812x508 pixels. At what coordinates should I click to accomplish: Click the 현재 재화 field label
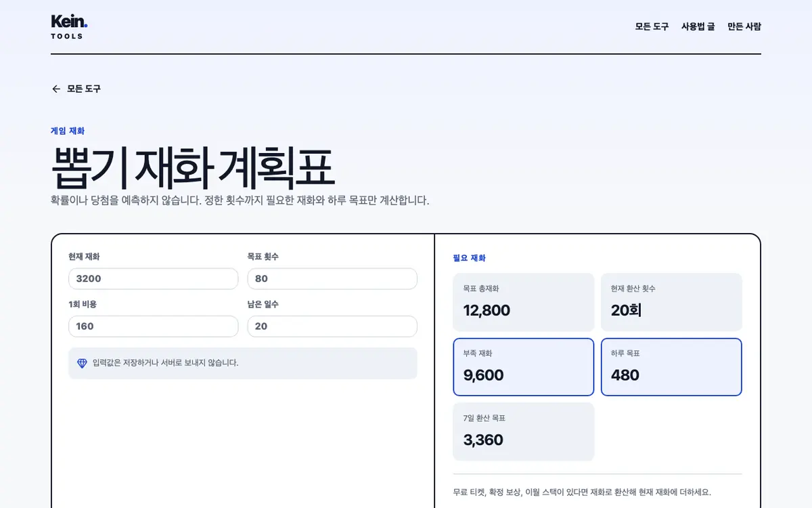tap(84, 257)
